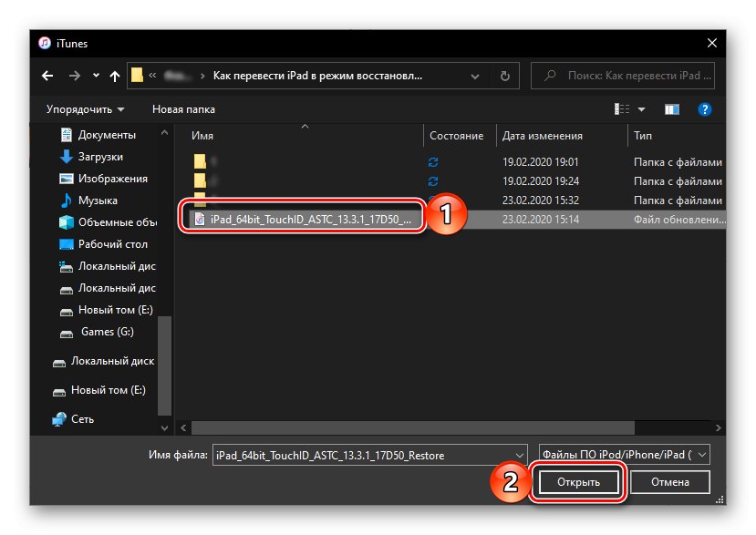Screen dimensions: 756x535
Task: Click the Документы folder icon
Action: pyautogui.click(x=67, y=135)
